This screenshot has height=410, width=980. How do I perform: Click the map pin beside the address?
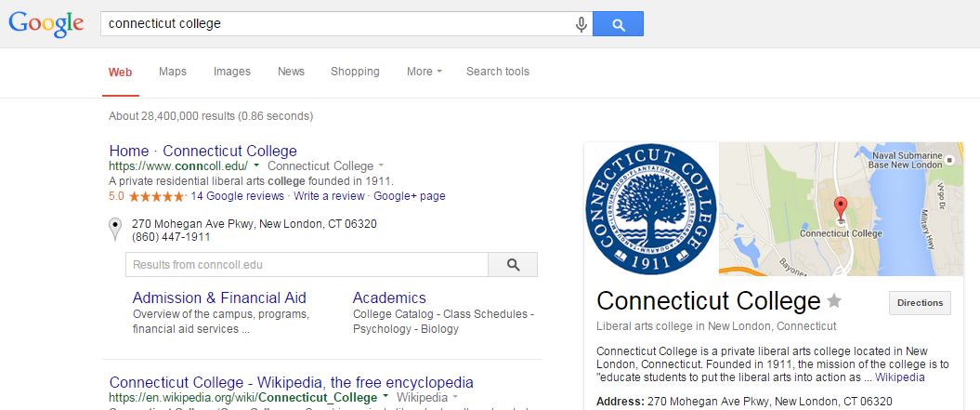[115, 229]
